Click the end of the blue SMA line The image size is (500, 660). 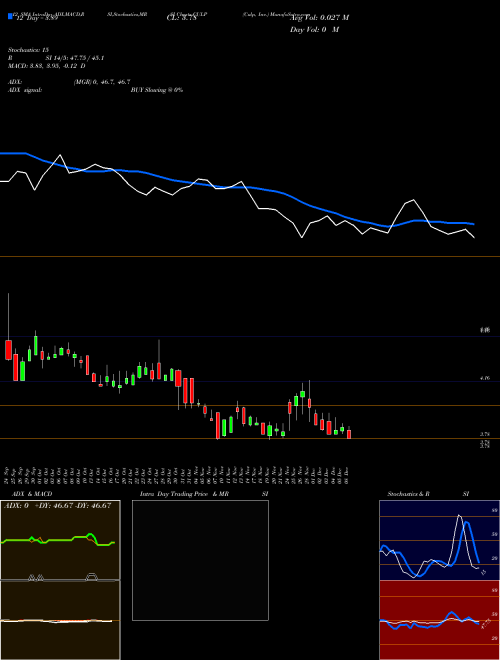[x=474, y=224]
